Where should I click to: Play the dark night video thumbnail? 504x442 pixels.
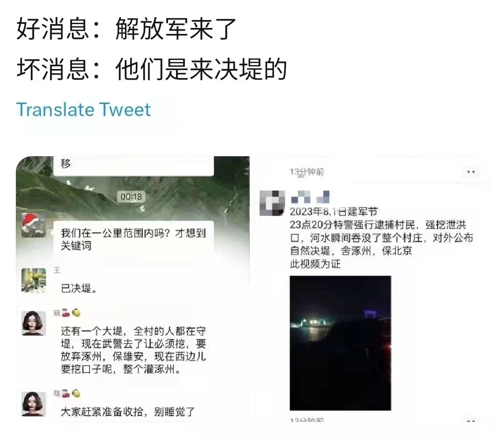340,343
